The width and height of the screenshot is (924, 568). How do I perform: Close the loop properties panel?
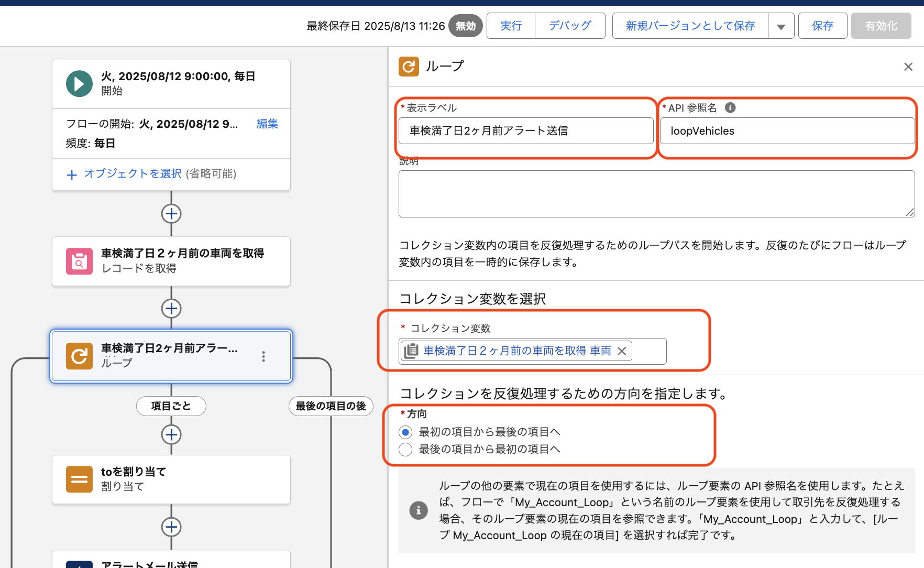(908, 67)
